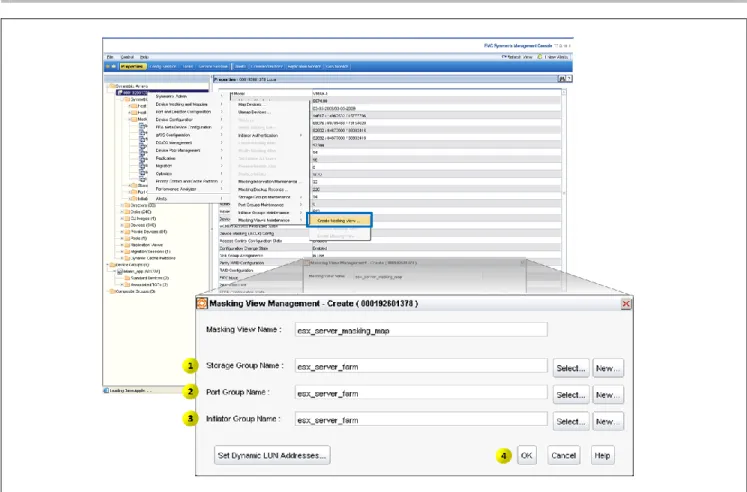747x492 pixels.
Task: Focus the Port Group Name field
Action: tap(421, 392)
